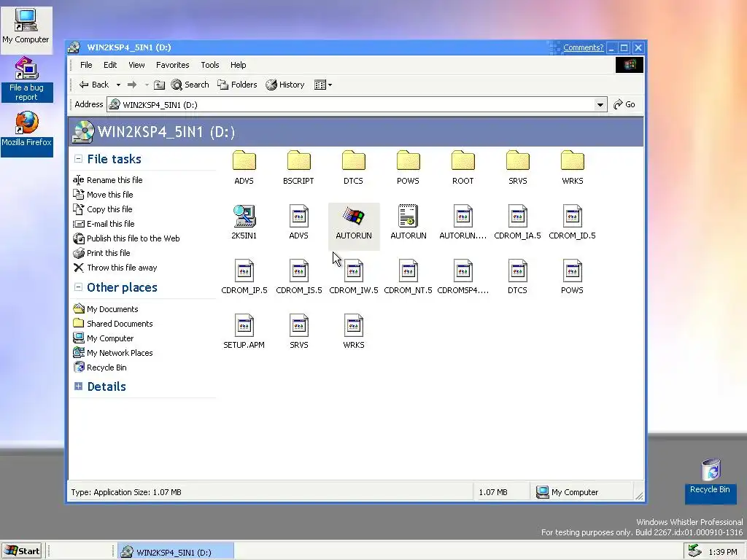Image resolution: width=747 pixels, height=560 pixels.
Task: Open Recycle Bin from Other places
Action: (x=99, y=367)
